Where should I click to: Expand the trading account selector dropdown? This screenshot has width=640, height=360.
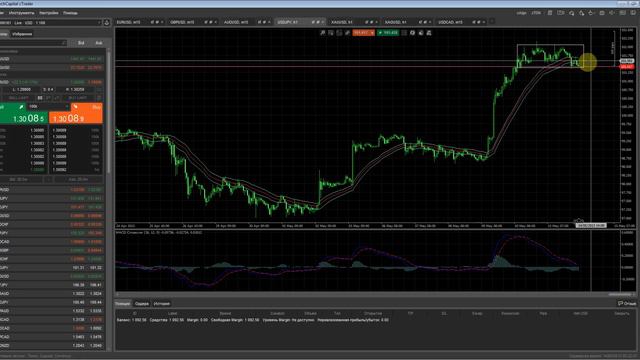click(x=50, y=22)
